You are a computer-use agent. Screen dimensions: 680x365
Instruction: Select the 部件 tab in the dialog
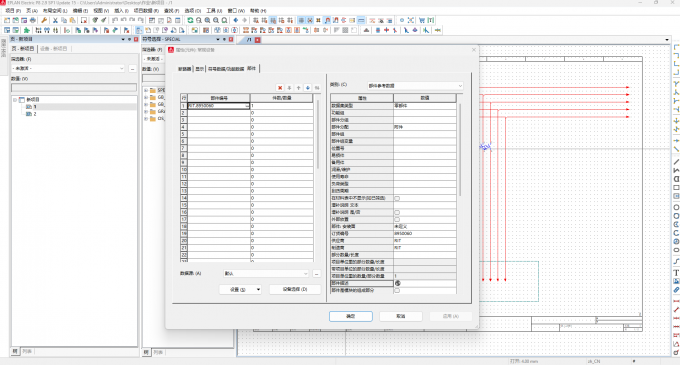[252, 68]
